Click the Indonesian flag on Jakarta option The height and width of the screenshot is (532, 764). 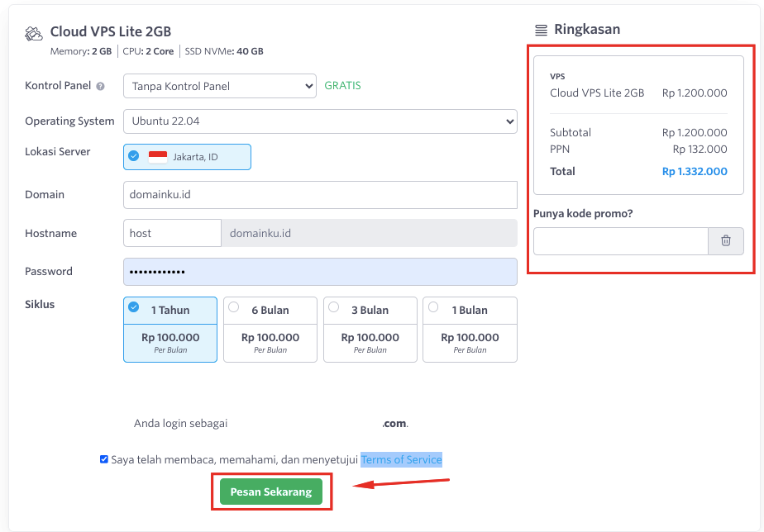pos(157,156)
